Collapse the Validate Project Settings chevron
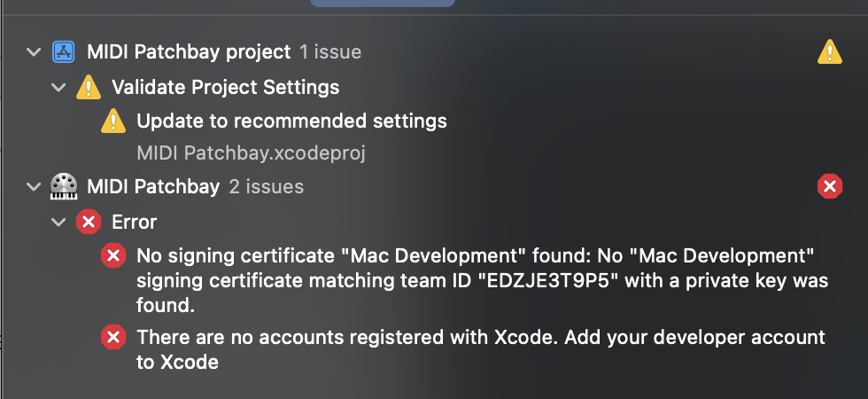This screenshot has height=399, width=868. (x=58, y=87)
